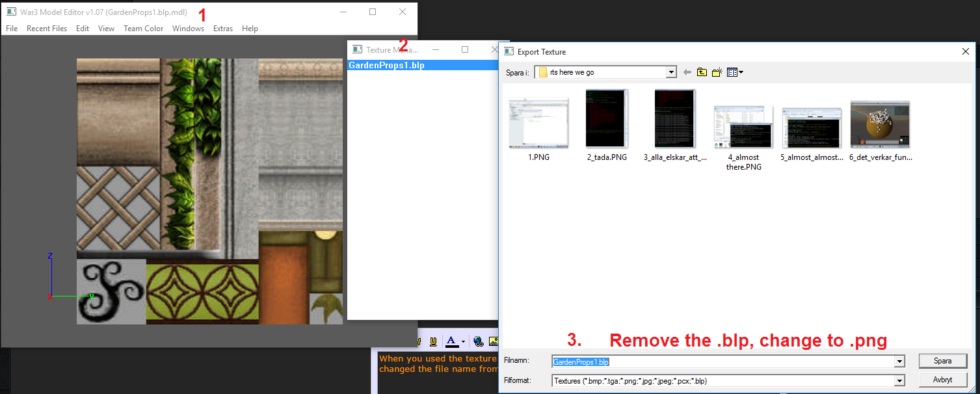Open the font color dropdown arrow
The image size is (980, 394).
coord(463,341)
